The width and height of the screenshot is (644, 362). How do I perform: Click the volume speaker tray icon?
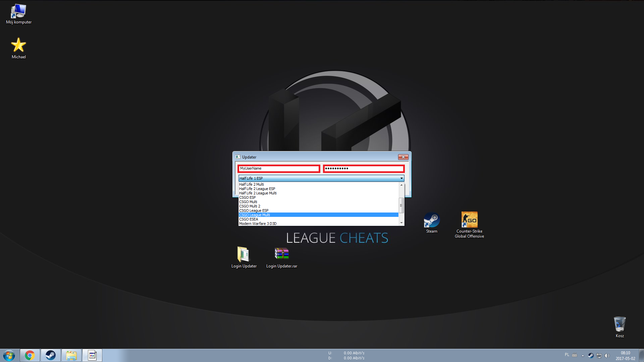pyautogui.click(x=607, y=356)
